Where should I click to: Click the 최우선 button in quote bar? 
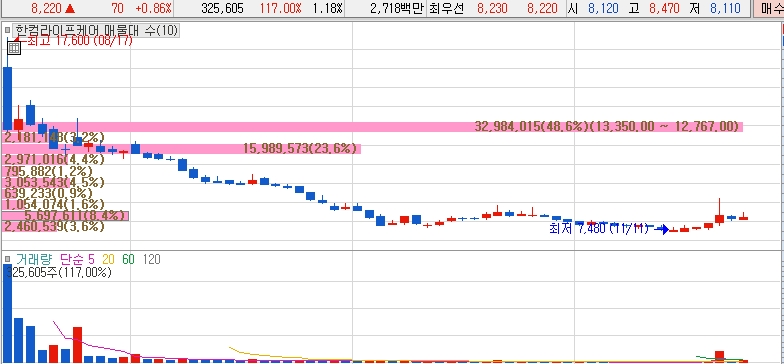click(446, 8)
